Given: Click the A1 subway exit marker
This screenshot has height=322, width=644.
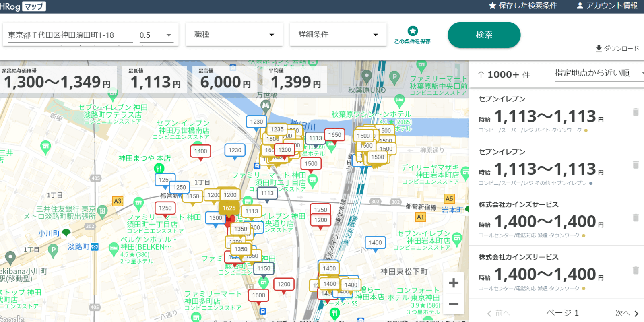Looking at the screenshot, I should tap(421, 217).
